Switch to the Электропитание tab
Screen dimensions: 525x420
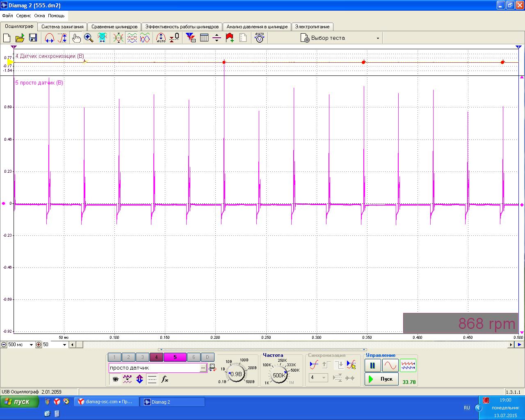(x=312, y=27)
